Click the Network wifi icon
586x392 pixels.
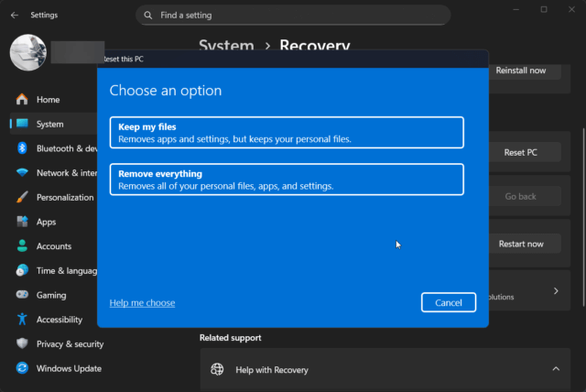pyautogui.click(x=22, y=172)
